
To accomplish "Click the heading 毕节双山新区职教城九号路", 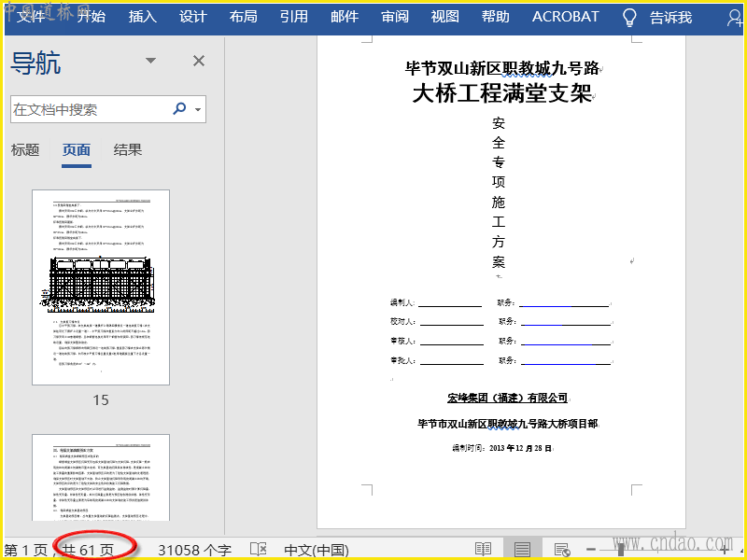I will click(502, 68).
